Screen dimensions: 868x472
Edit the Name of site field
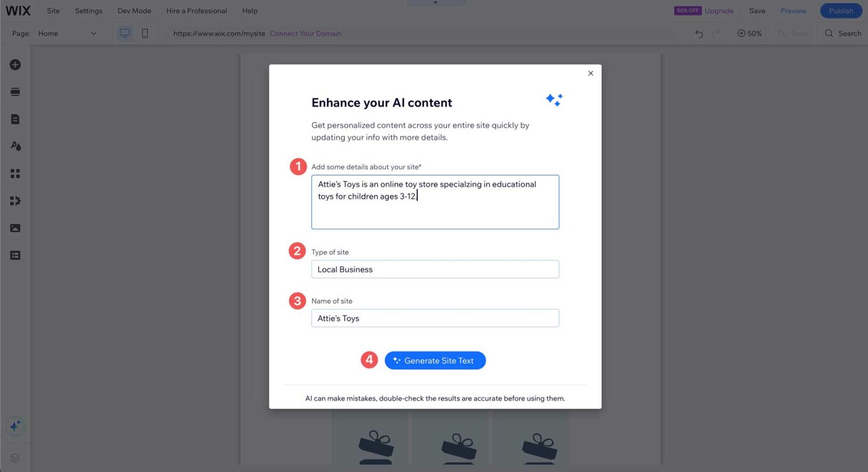coord(435,318)
